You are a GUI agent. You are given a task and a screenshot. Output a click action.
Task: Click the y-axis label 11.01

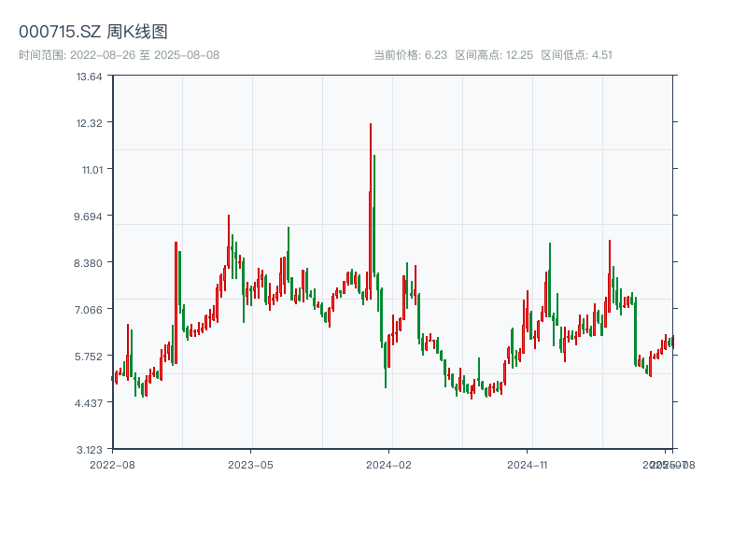click(x=92, y=170)
